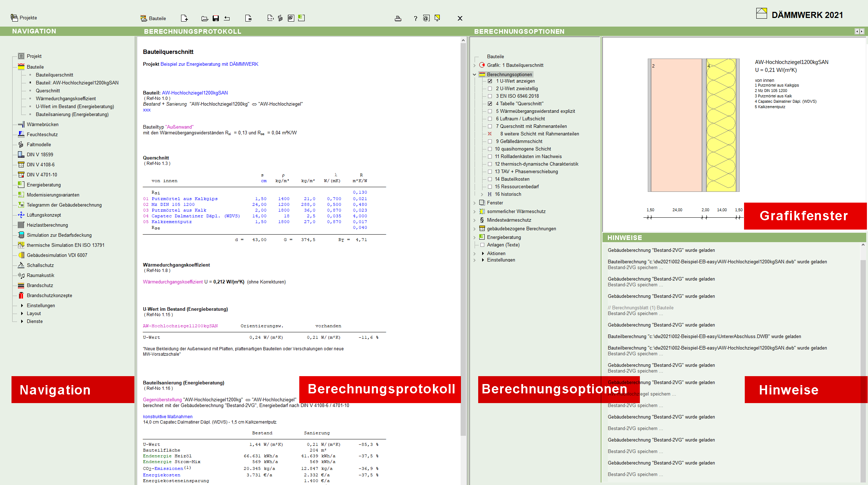Open Heizlastberechnung module

[47, 225]
